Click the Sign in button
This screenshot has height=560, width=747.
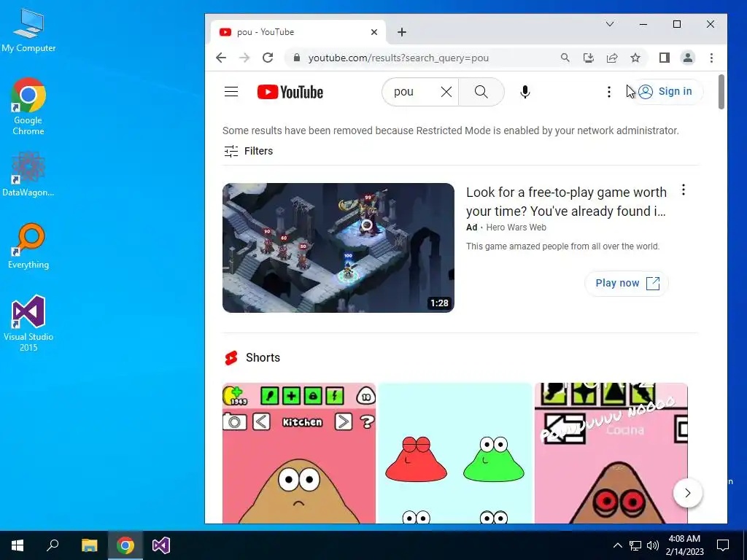667,91
